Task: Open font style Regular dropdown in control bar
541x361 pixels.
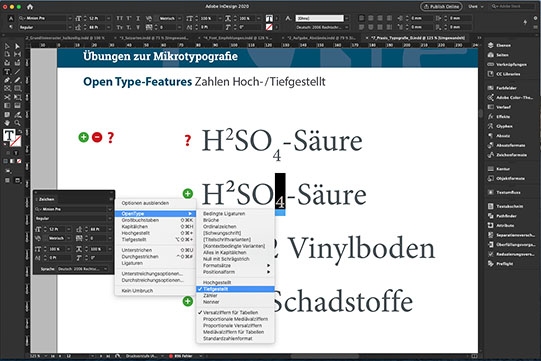Action: (70, 27)
